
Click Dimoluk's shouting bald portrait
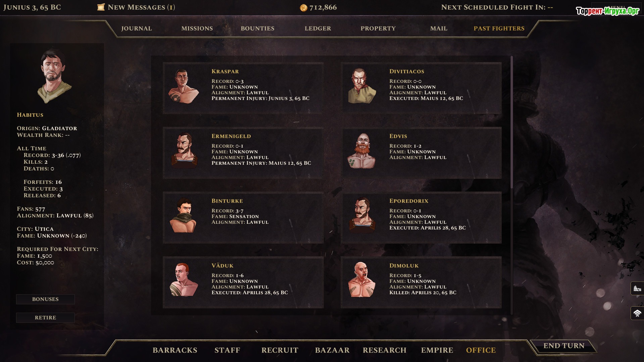[361, 279]
